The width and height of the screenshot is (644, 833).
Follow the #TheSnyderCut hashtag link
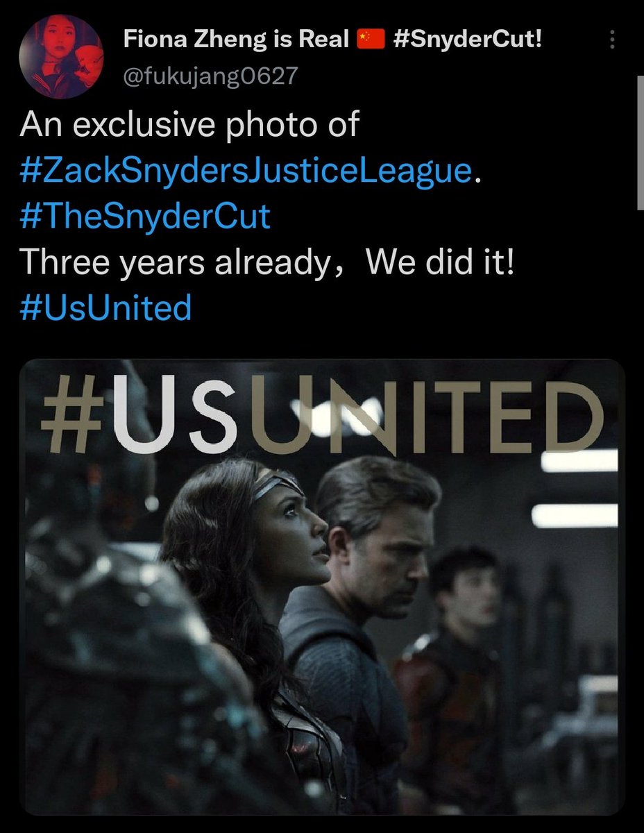pyautogui.click(x=144, y=216)
